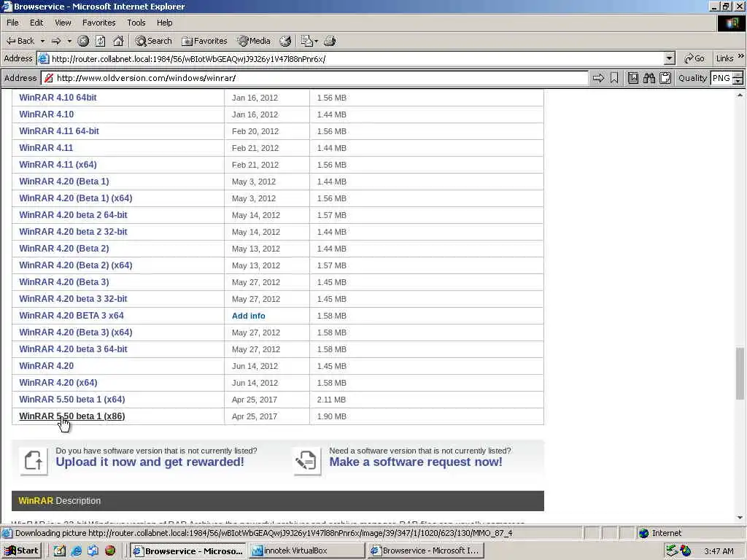Open the Forward history dropdown arrow
Viewport: 747px width, 560px height.
(x=69, y=41)
